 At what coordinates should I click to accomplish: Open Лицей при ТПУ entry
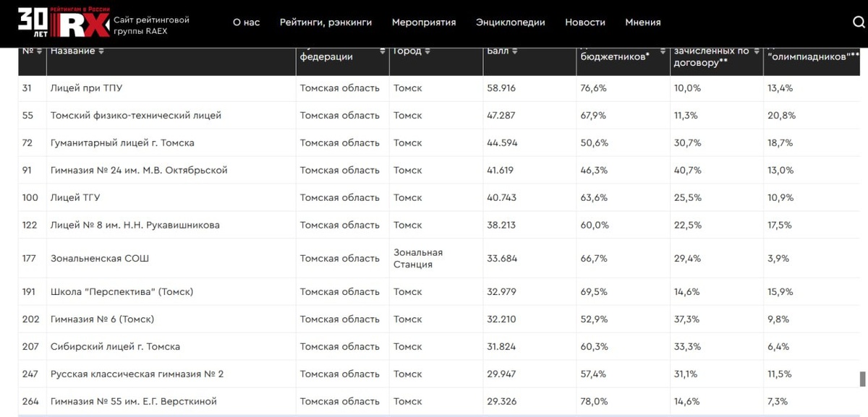click(87, 88)
